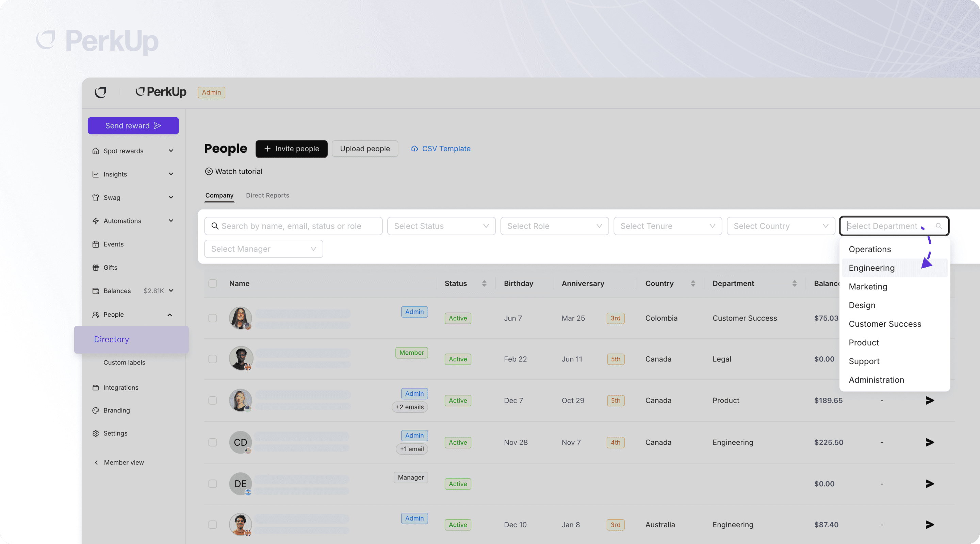
Task: Switch to the Direct Reports tab
Action: click(267, 195)
